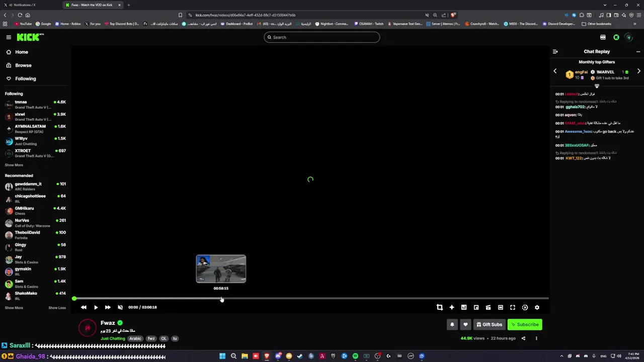The width and height of the screenshot is (644, 362).
Task: Click the clip crop icon in player
Action: coord(440,307)
